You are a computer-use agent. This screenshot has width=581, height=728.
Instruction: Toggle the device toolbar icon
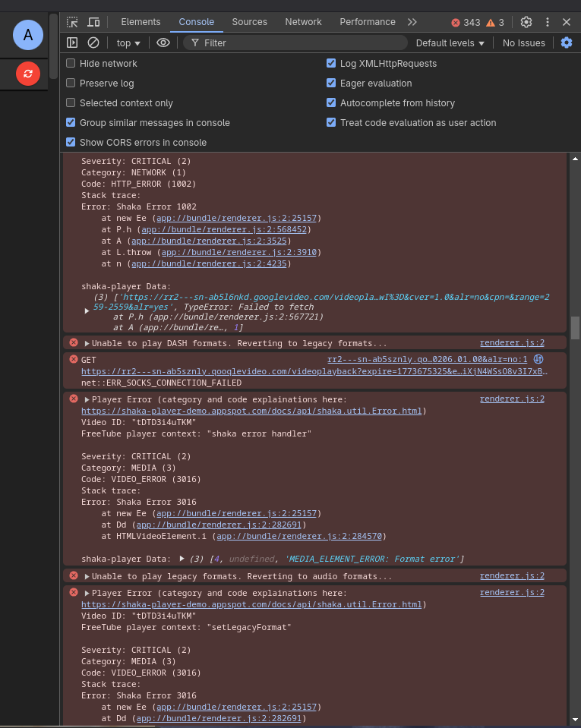click(x=93, y=22)
